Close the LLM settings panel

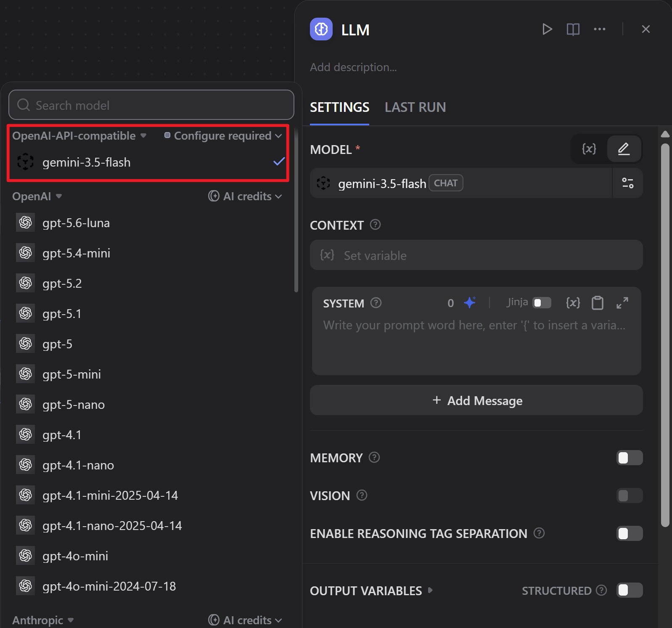pyautogui.click(x=646, y=29)
